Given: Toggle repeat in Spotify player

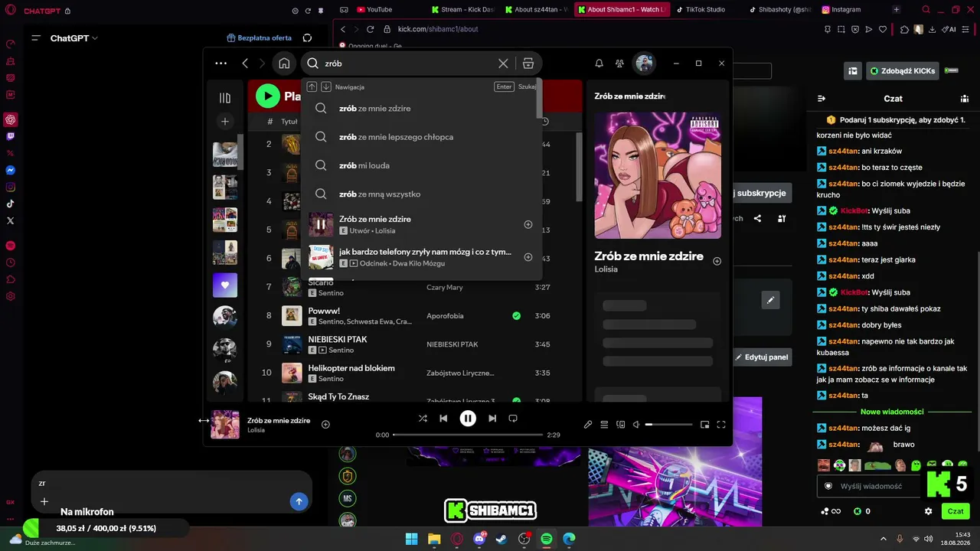Looking at the screenshot, I should click(x=513, y=419).
